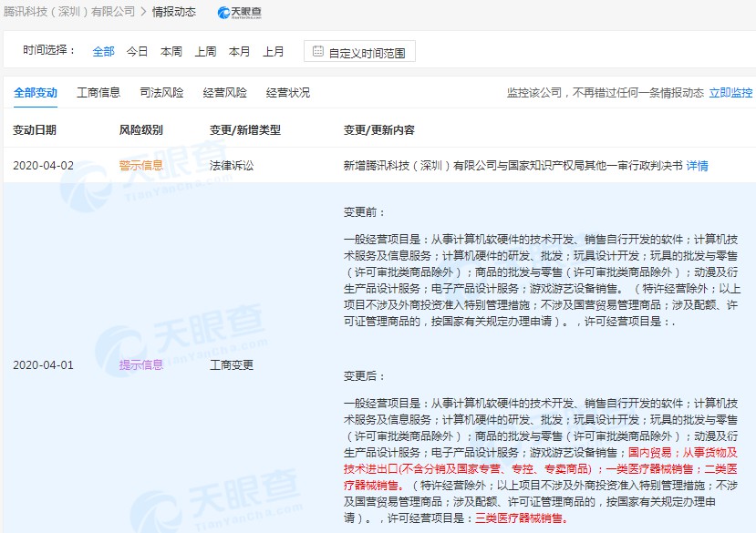Open the 经营风险 tab
The height and width of the screenshot is (533, 756).
[x=224, y=93]
